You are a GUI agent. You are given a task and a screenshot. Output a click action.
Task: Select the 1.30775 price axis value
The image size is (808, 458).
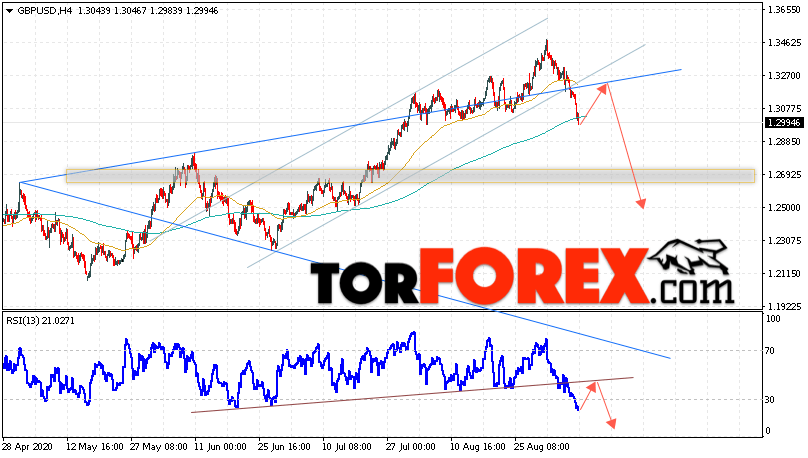pos(784,109)
